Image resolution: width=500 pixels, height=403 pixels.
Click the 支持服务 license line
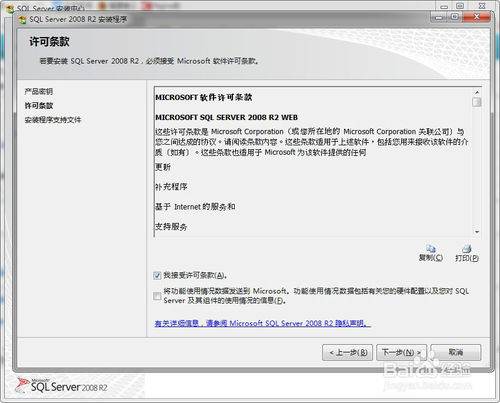(171, 227)
